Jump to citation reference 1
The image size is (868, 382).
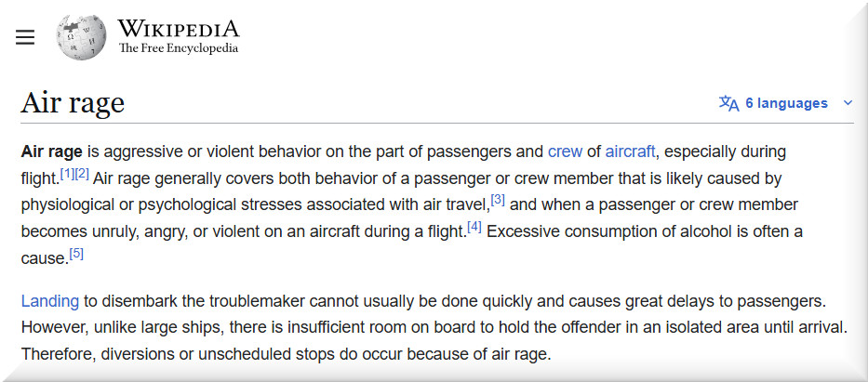tap(67, 174)
